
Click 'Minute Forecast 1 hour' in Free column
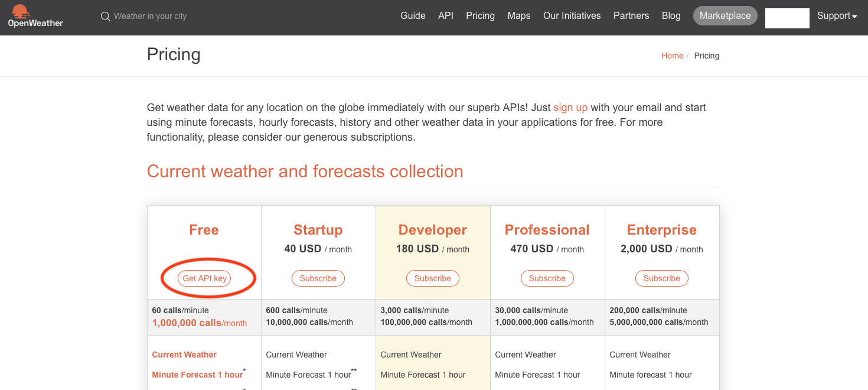[x=197, y=375]
